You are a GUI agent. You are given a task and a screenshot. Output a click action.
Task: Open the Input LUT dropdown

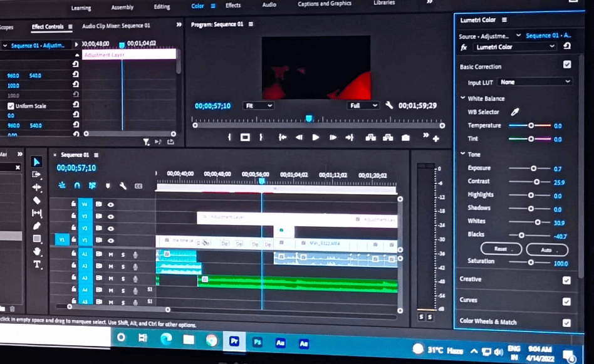click(536, 82)
